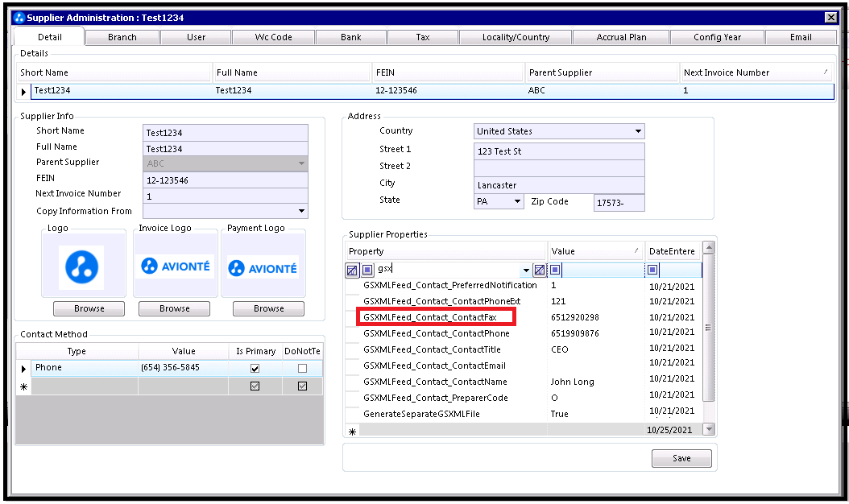Click the Street 1 address field

pyautogui.click(x=559, y=151)
